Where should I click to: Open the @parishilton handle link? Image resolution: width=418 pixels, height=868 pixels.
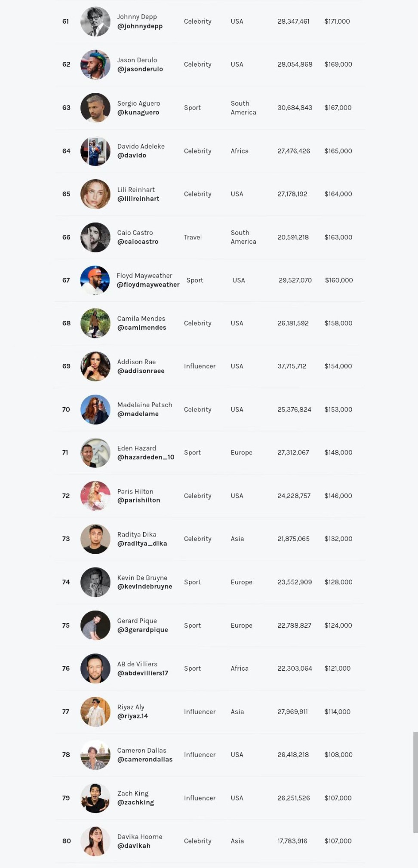(138, 500)
